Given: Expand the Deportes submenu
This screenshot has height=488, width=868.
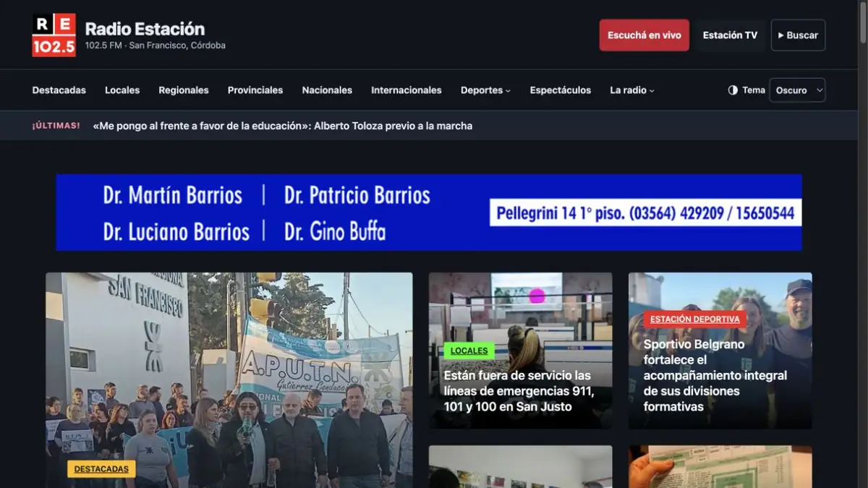Looking at the screenshot, I should [485, 90].
